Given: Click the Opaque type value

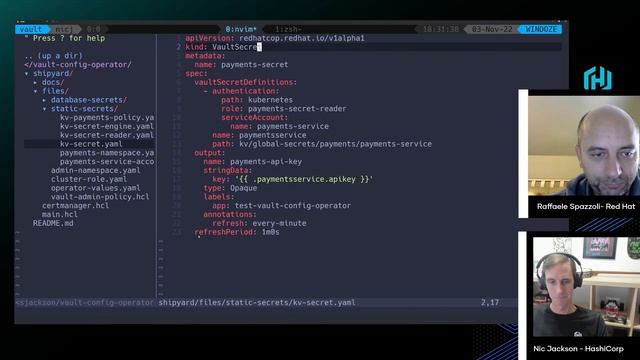Looking at the screenshot, I should click(x=244, y=188).
